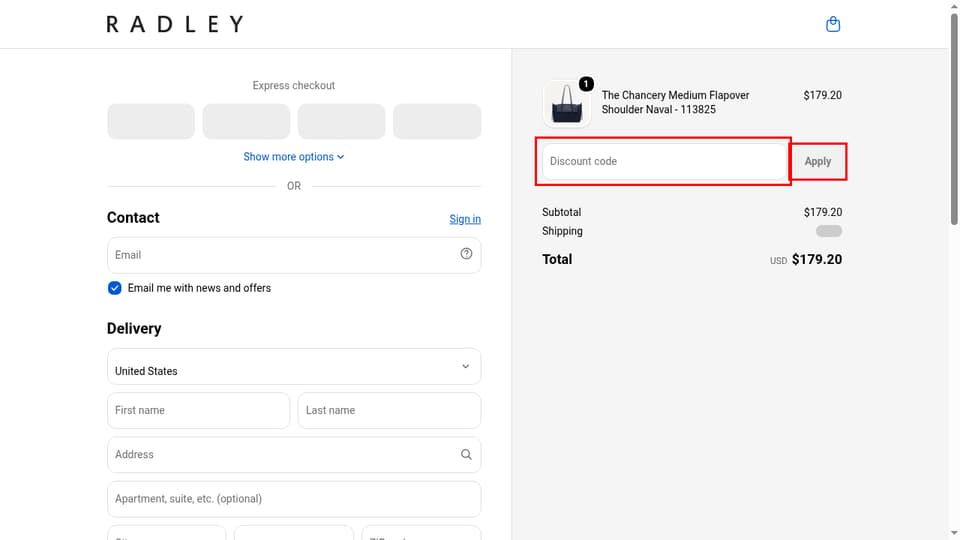Click the Discount code field
Image resolution: width=960 pixels, height=540 pixels.
click(x=664, y=162)
